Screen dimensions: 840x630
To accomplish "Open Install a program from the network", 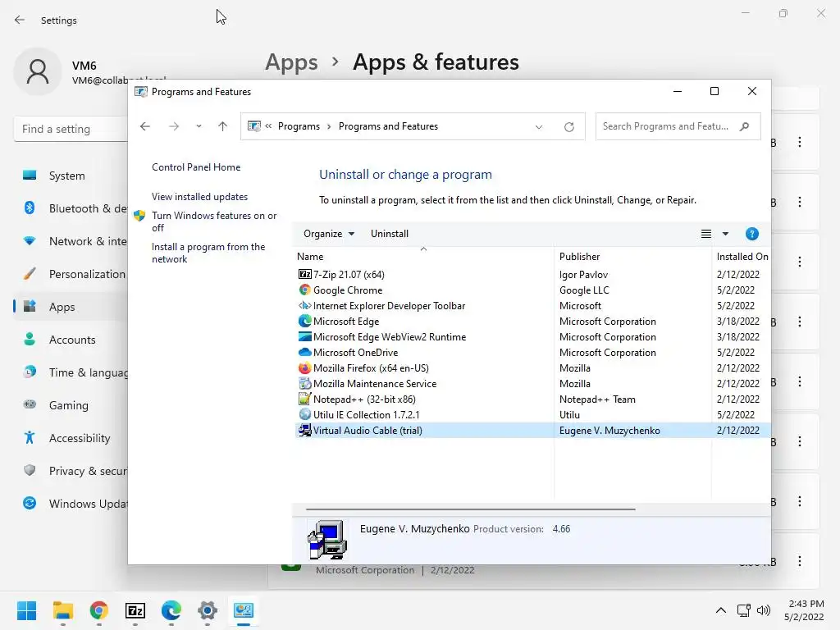I will (208, 253).
